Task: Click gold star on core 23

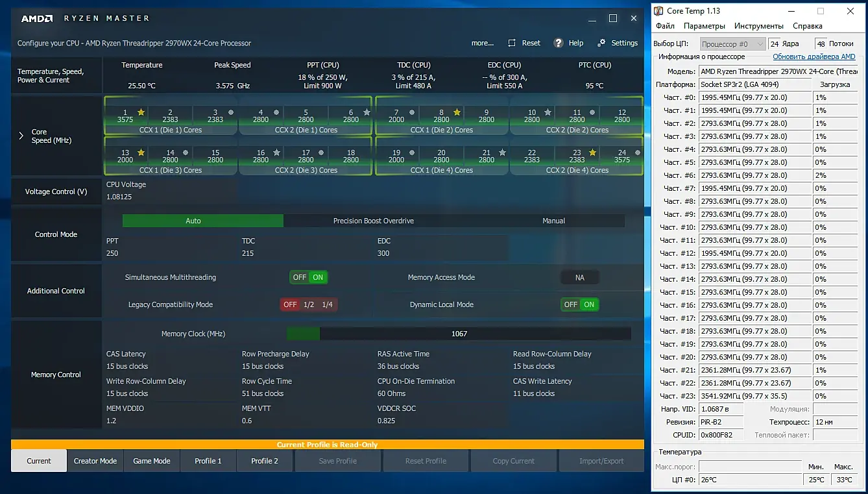Action: click(592, 153)
